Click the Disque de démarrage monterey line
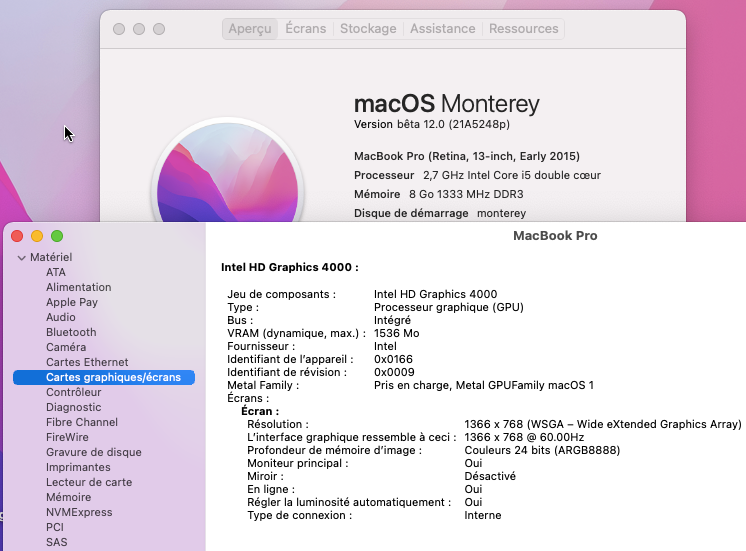 (x=440, y=214)
